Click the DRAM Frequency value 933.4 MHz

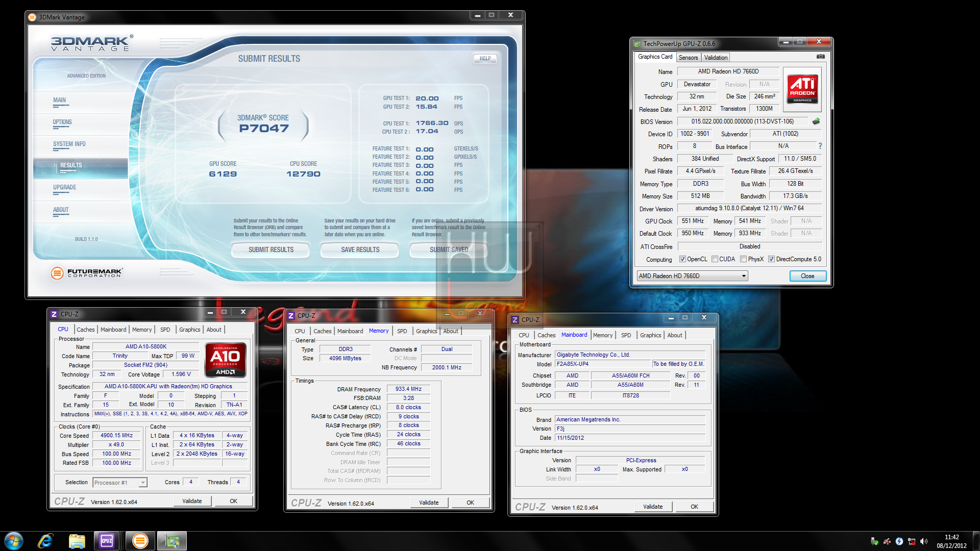408,389
